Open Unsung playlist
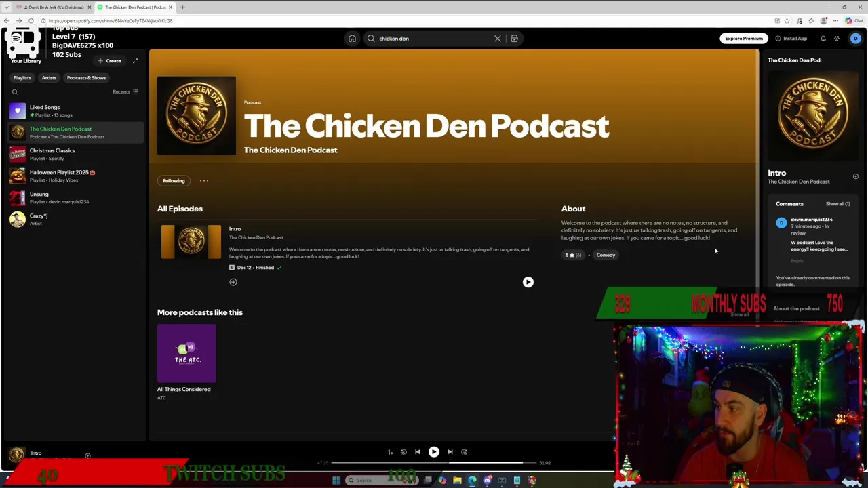 tap(76, 198)
